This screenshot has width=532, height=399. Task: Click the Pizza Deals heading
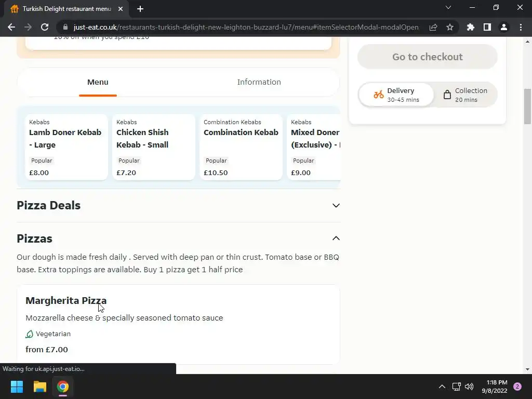point(48,206)
